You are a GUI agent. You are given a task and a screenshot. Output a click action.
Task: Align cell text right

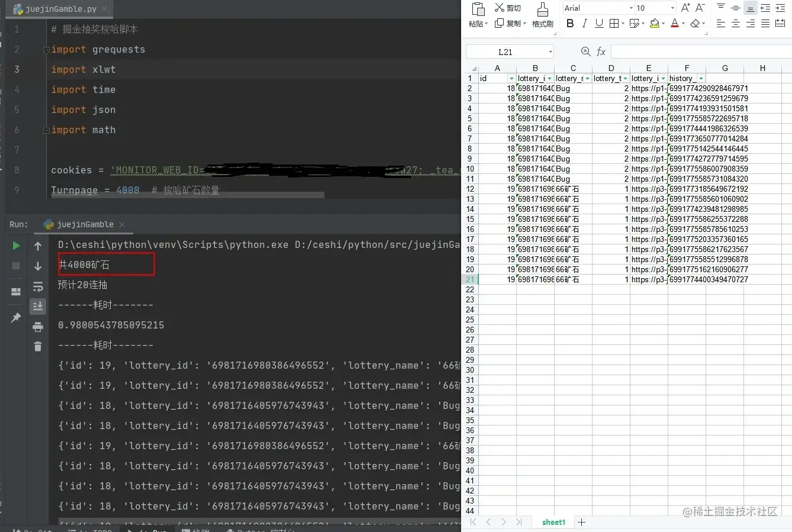coord(750,23)
